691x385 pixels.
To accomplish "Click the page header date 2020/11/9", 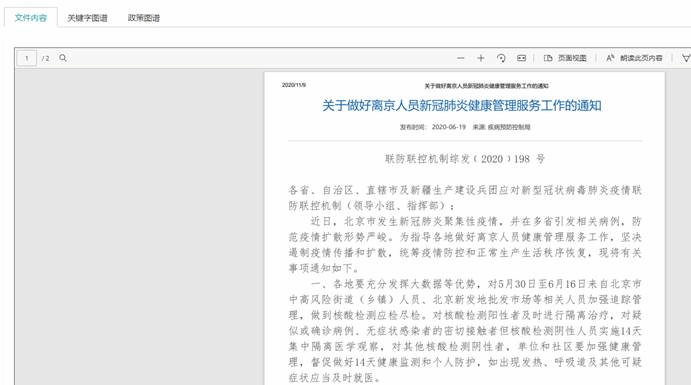I will coord(294,85).
